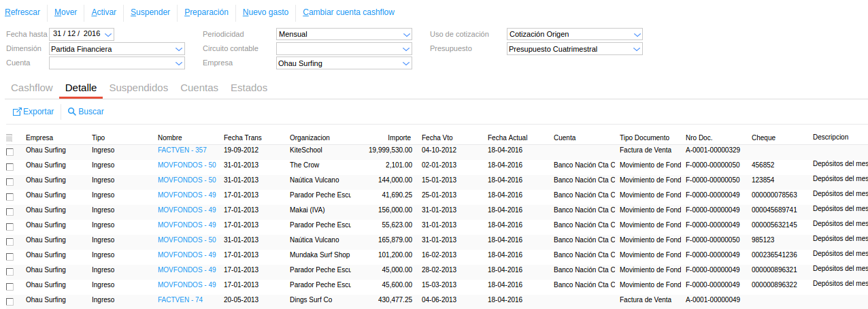Tick the checkbox for FACTVEN - 357 row
This screenshot has height=309, width=868.
(10, 152)
